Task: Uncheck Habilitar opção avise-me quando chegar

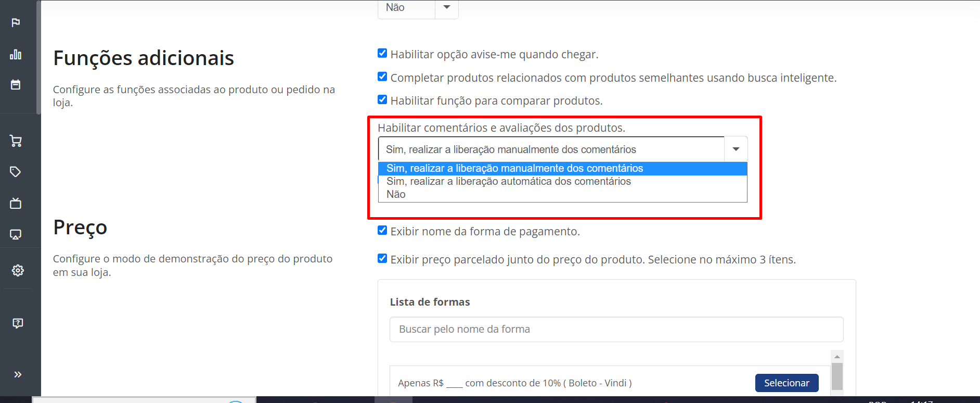Action: click(x=382, y=53)
